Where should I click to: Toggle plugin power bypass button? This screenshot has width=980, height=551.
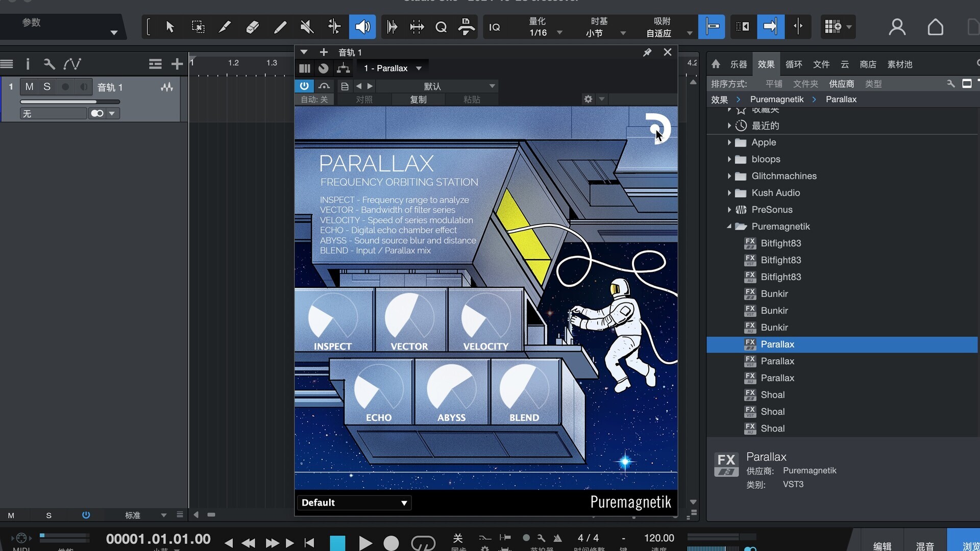[x=304, y=86]
